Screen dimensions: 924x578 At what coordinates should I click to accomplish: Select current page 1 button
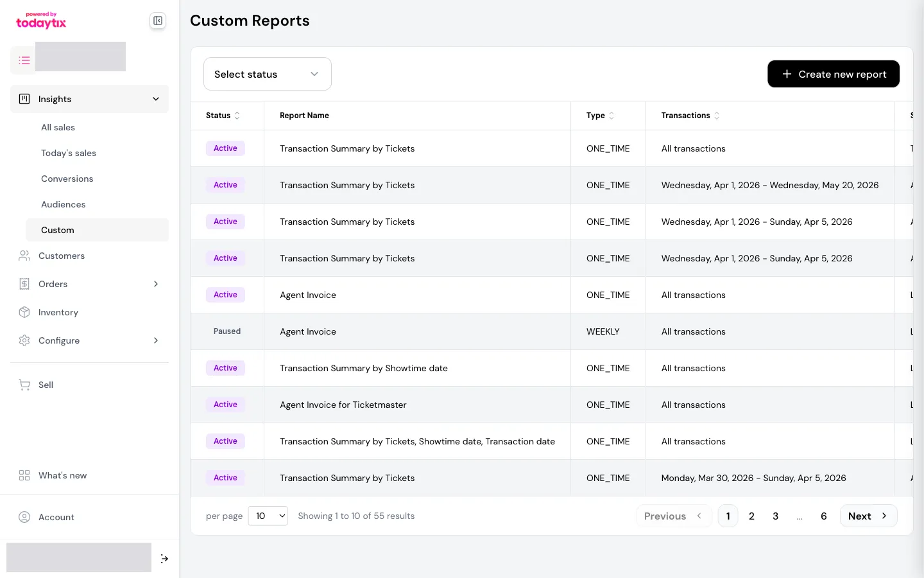click(x=728, y=516)
